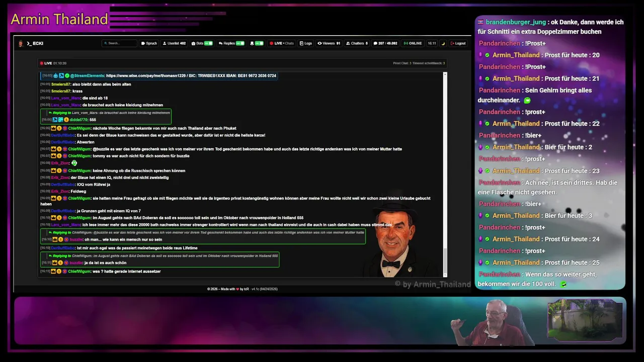Open the Chatters 5 list
Screen dimensions: 644x362
(356, 43)
